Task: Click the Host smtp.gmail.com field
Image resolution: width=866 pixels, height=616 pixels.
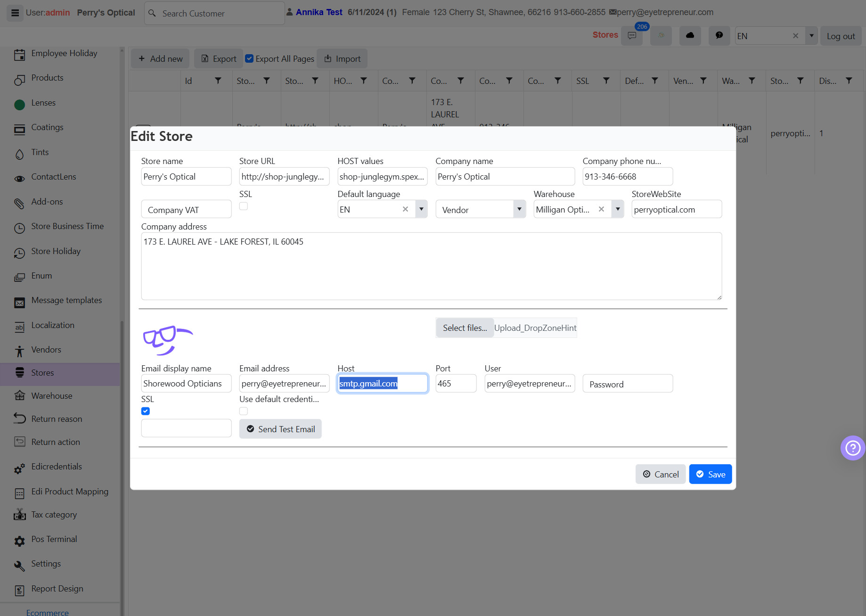Action: [x=383, y=383]
